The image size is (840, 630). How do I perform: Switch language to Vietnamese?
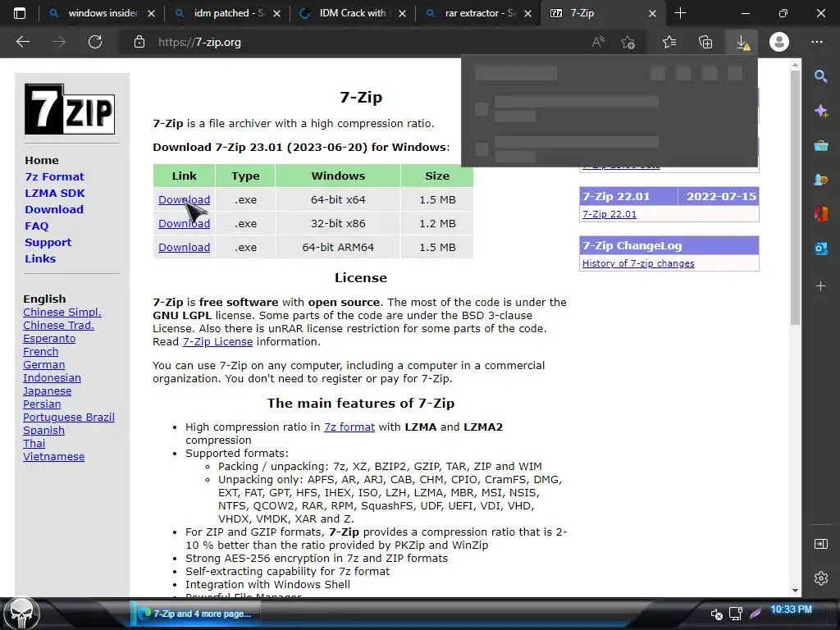[x=53, y=456]
